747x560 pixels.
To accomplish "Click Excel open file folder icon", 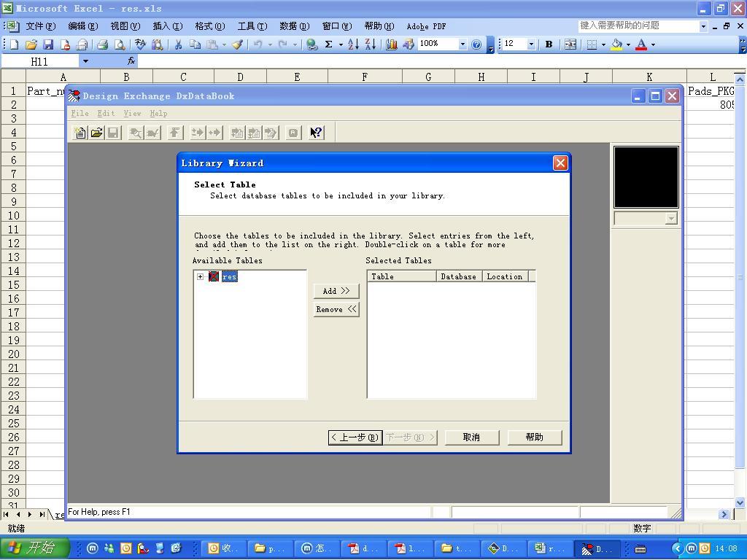I will tap(31, 44).
